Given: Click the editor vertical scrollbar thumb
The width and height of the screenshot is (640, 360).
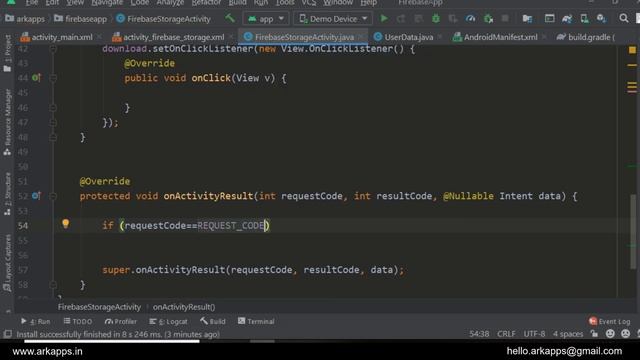Looking at the screenshot, I should click(633, 231).
